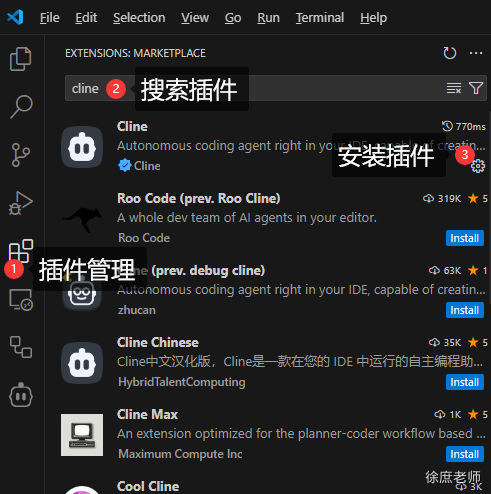Screen dimensions: 491x494
Task: Open the Run and Debug view
Action: click(21, 203)
